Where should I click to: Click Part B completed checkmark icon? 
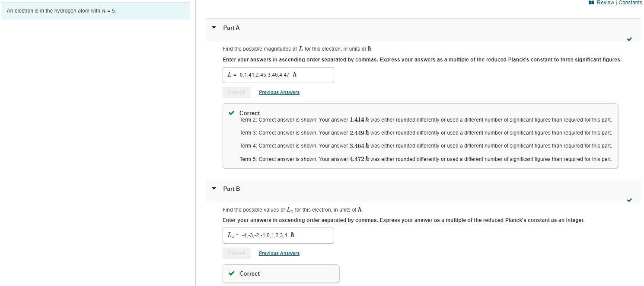pos(629,200)
